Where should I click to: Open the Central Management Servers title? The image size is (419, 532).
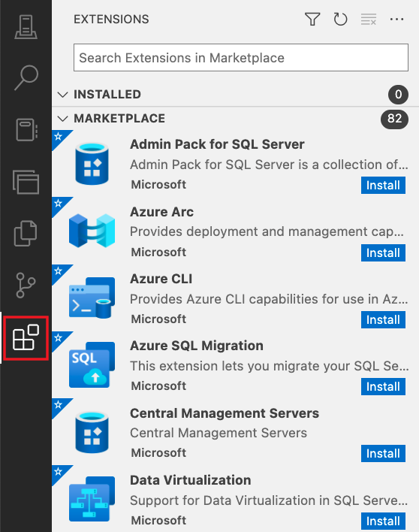(x=225, y=413)
